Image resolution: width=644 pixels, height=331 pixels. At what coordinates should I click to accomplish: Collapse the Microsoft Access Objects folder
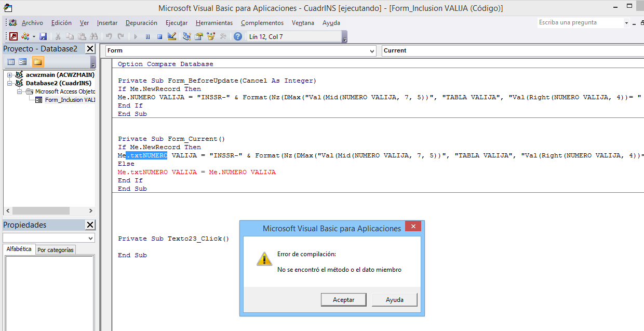click(20, 91)
